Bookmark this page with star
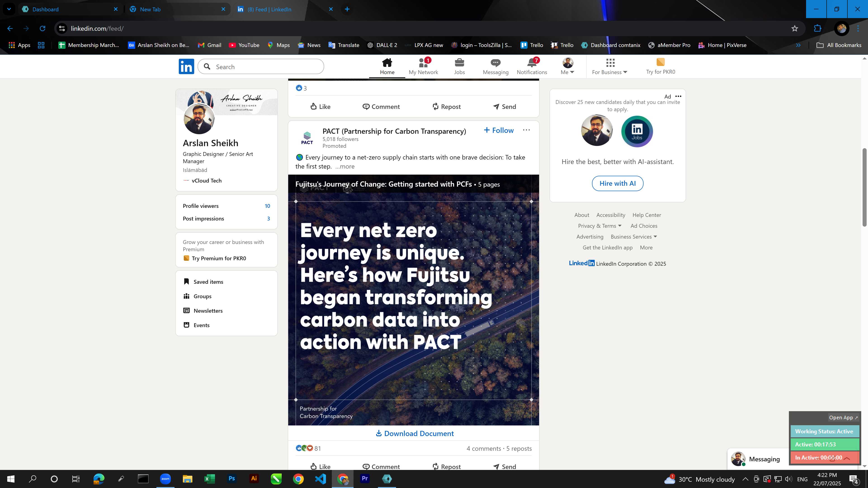Viewport: 868px width, 488px height. click(x=795, y=28)
